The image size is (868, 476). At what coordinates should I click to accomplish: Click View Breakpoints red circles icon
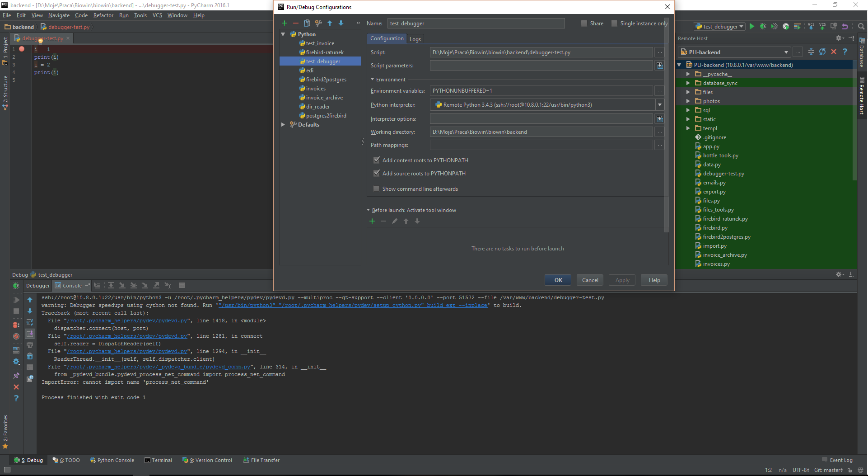coord(16,325)
